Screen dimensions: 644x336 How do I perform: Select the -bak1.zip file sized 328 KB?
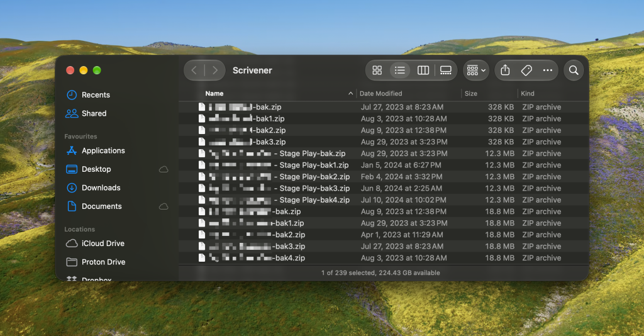pos(384,119)
